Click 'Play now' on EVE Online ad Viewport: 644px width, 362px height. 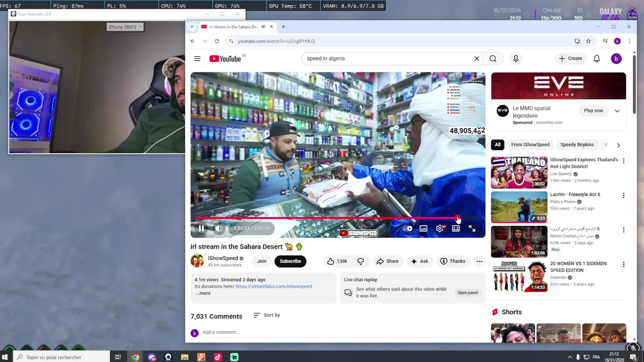pos(593,111)
